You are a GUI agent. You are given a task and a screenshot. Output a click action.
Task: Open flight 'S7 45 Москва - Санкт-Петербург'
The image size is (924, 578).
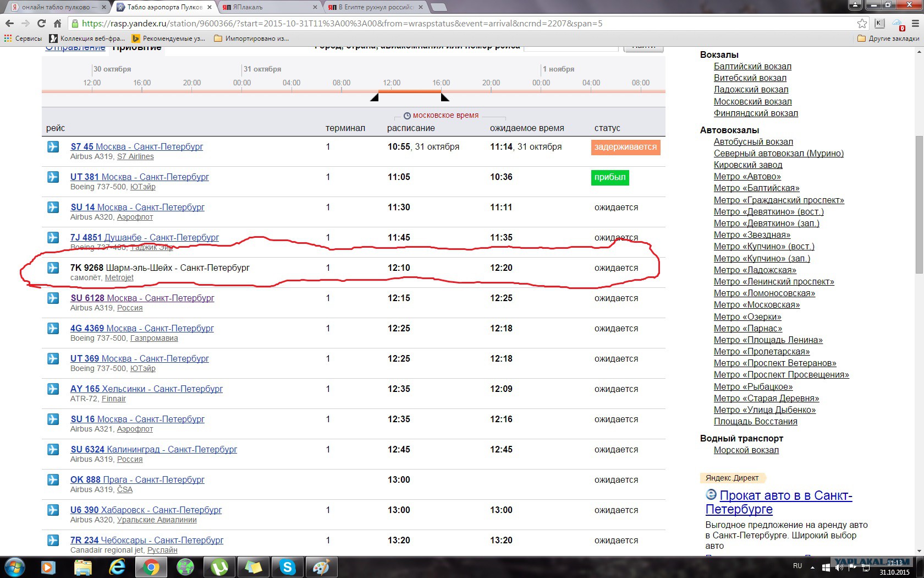(136, 147)
